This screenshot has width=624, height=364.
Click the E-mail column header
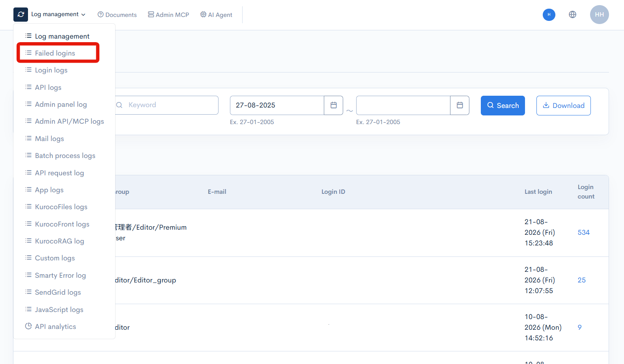tap(217, 192)
